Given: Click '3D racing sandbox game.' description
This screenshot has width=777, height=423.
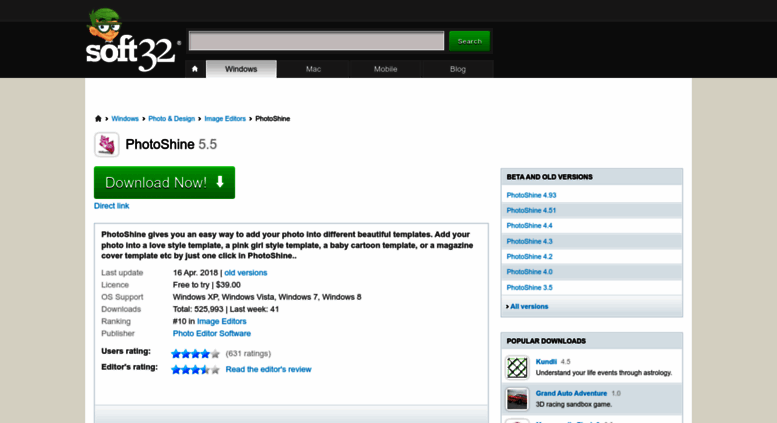Looking at the screenshot, I should (574, 405).
